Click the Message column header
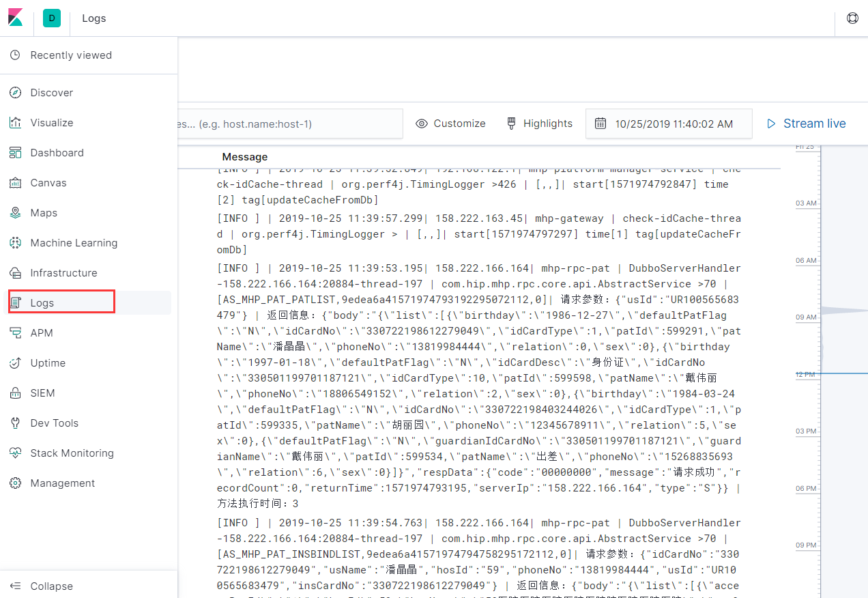The height and width of the screenshot is (598, 868). point(245,157)
